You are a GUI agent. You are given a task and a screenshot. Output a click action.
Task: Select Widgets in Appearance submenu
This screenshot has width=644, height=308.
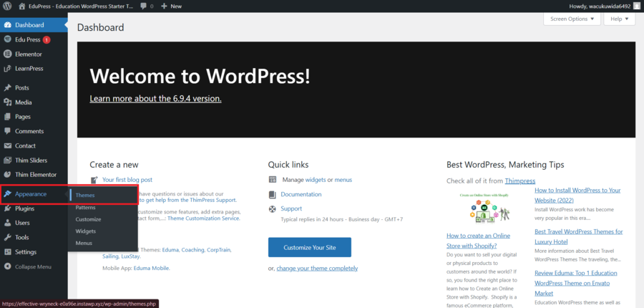point(86,231)
